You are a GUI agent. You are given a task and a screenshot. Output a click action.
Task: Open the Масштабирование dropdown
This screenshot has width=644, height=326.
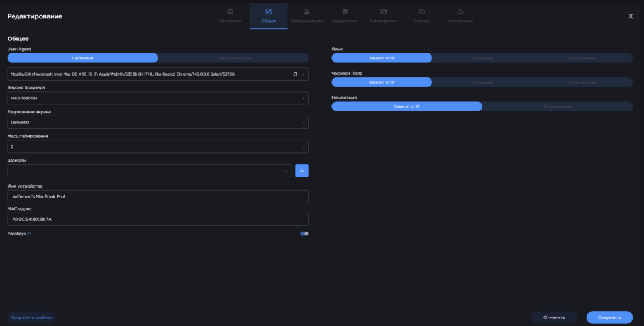(158, 147)
